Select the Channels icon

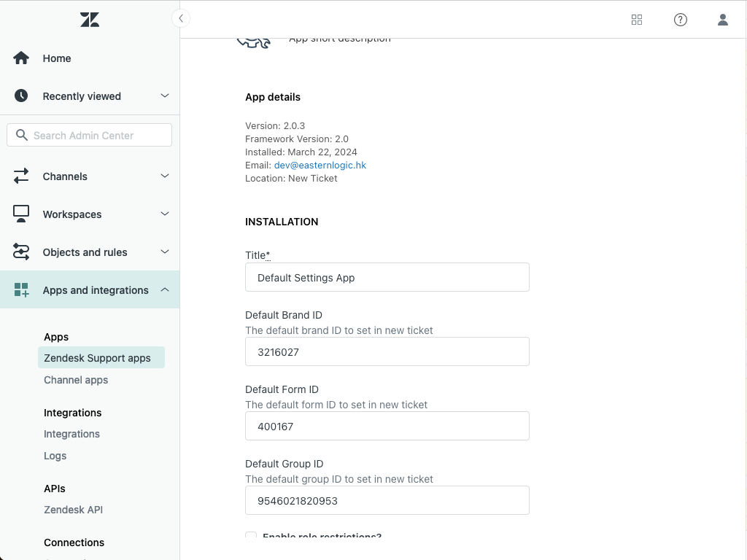21,176
